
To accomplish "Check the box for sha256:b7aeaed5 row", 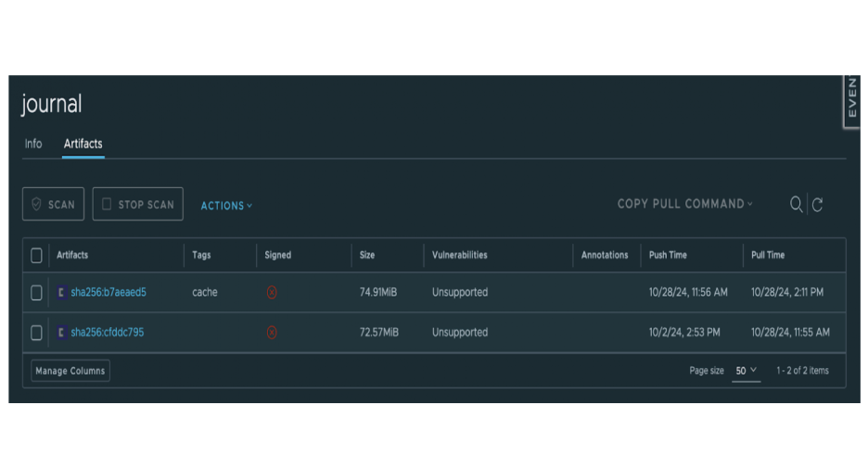I will [36, 293].
